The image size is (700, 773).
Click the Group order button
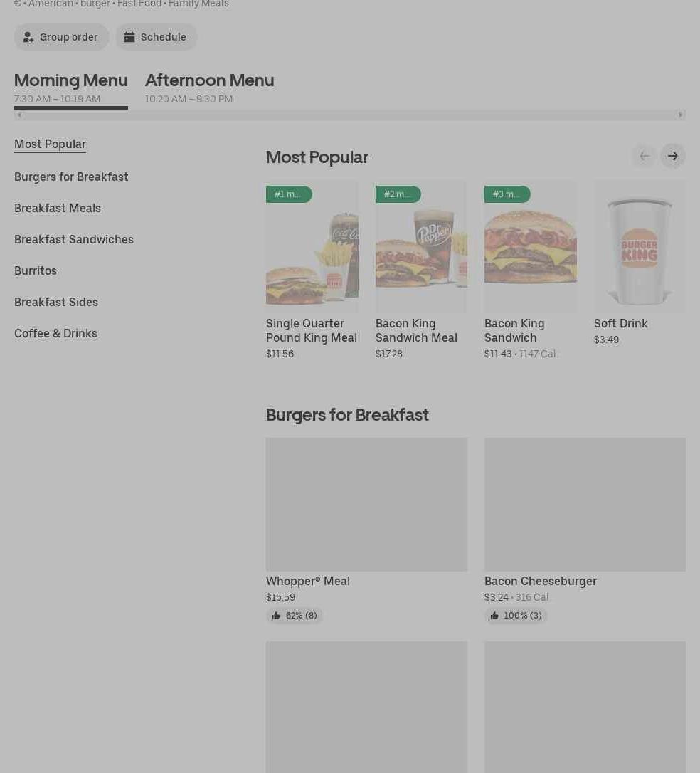click(61, 37)
